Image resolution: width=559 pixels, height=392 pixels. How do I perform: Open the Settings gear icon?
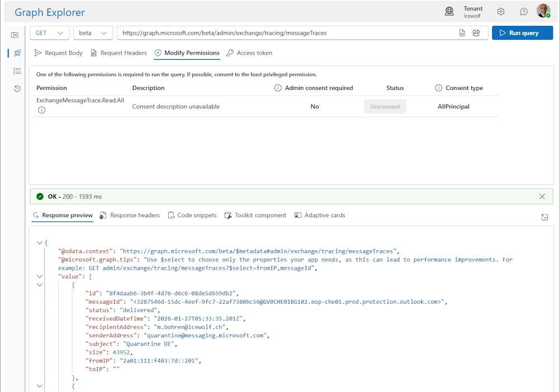click(501, 12)
